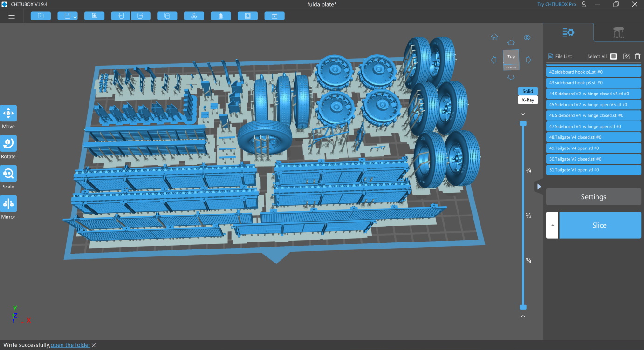Image resolution: width=644 pixels, height=350 pixels.
Task: Open the save dropdown arrow in the toolbar
Action: 75,17
